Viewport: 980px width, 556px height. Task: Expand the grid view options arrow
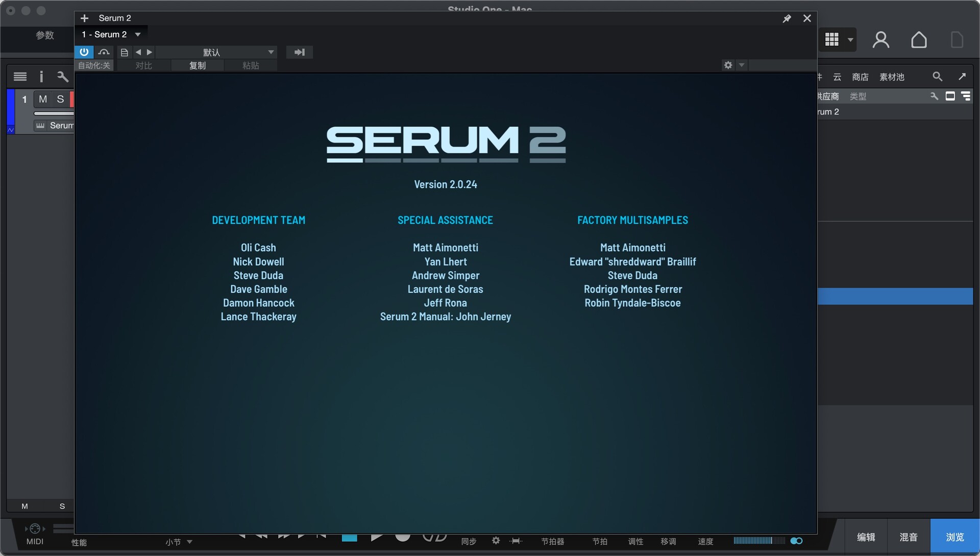coord(850,40)
